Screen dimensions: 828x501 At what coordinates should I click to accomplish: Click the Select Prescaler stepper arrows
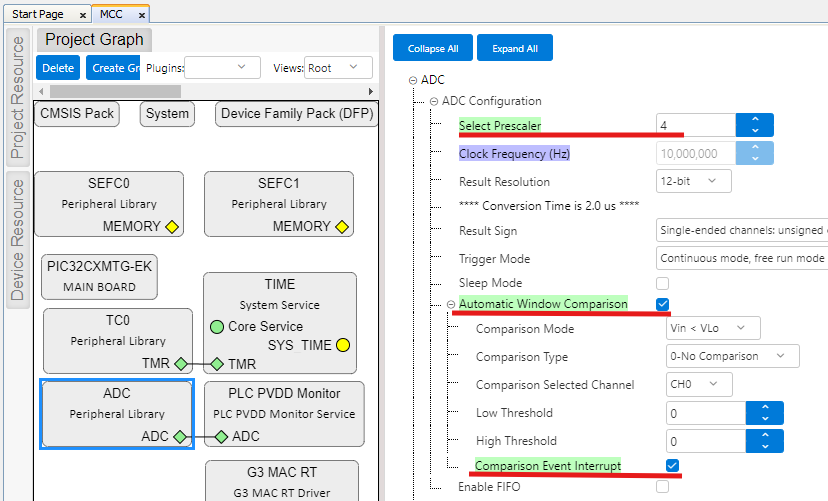[754, 125]
